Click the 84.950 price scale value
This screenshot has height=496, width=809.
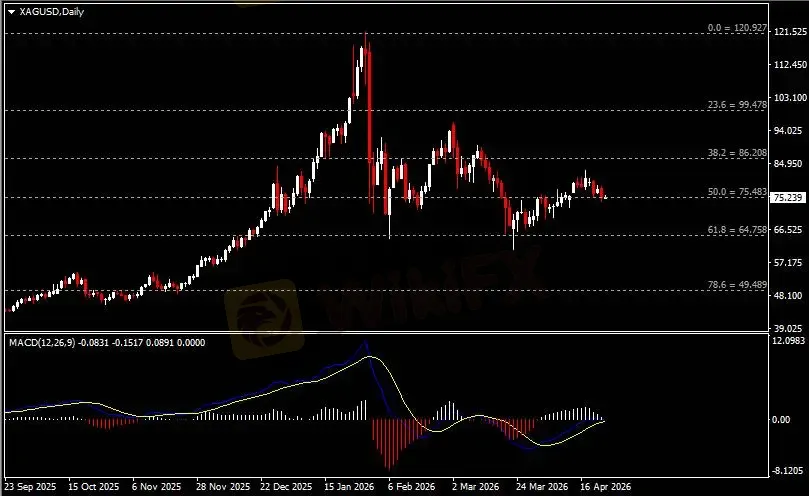click(788, 164)
